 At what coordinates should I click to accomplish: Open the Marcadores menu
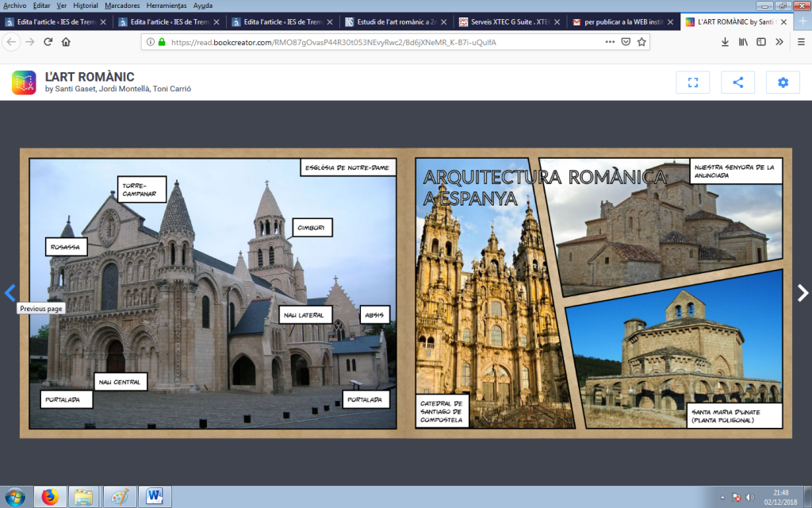point(123,6)
